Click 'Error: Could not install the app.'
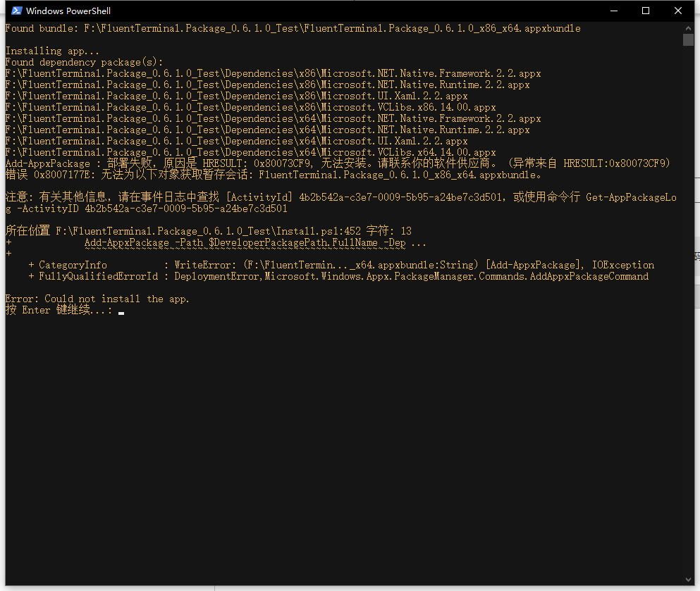This screenshot has width=700, height=591. coord(97,299)
